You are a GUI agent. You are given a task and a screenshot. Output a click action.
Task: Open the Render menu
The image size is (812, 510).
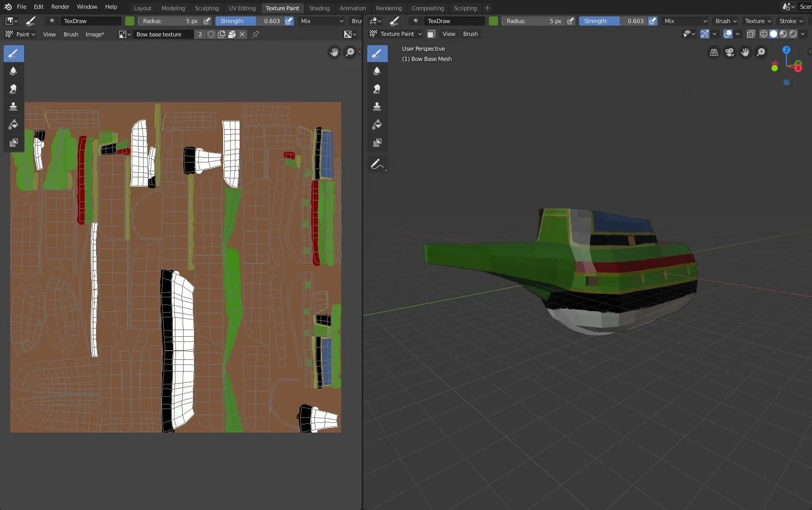click(x=60, y=7)
